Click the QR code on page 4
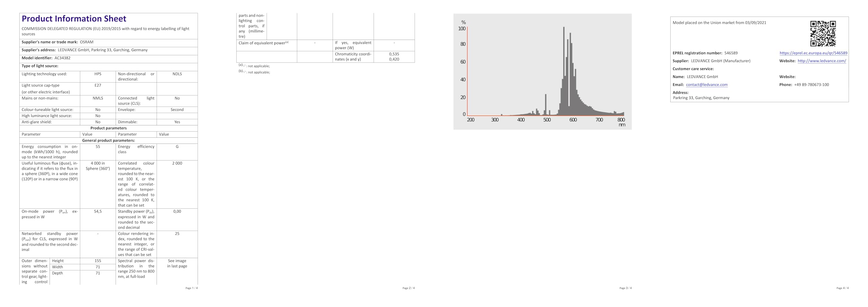 [823, 34]
